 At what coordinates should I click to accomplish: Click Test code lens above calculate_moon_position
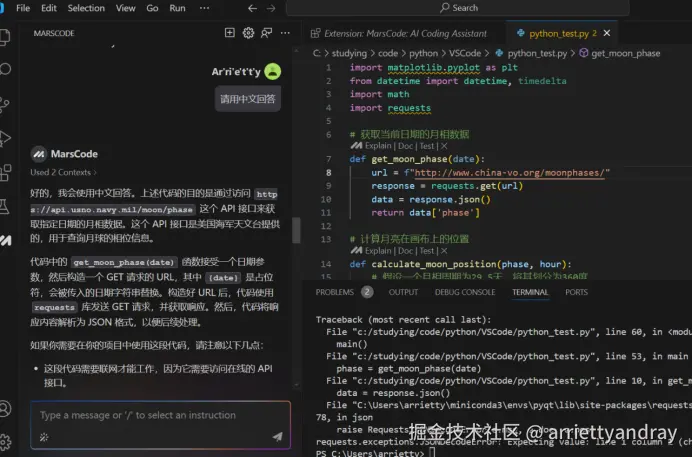point(427,251)
